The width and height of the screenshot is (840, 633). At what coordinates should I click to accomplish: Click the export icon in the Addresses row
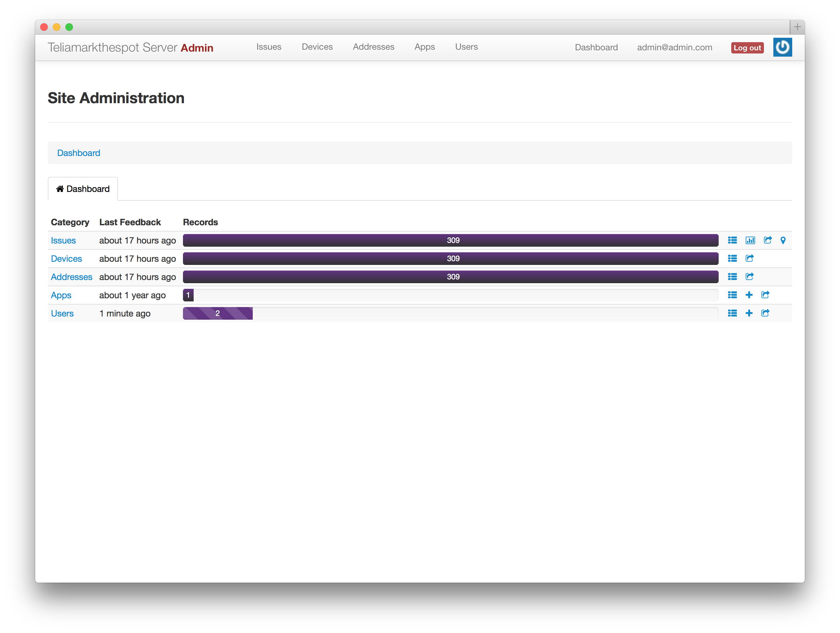[749, 277]
